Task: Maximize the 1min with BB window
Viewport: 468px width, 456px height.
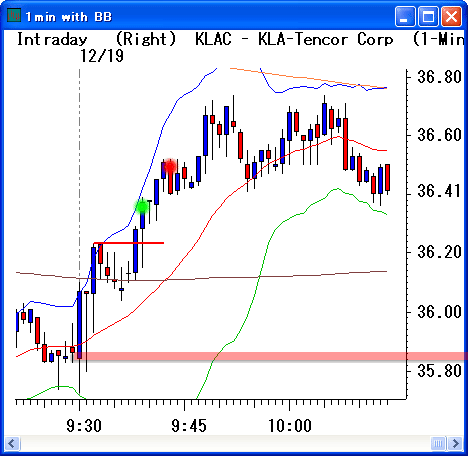Action: pyautogui.click(x=428, y=16)
